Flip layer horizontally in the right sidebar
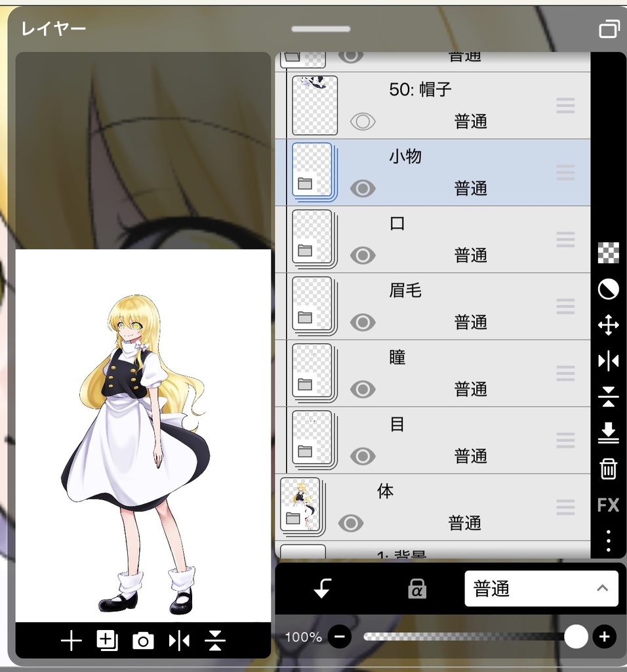627x672 pixels. pos(608,362)
